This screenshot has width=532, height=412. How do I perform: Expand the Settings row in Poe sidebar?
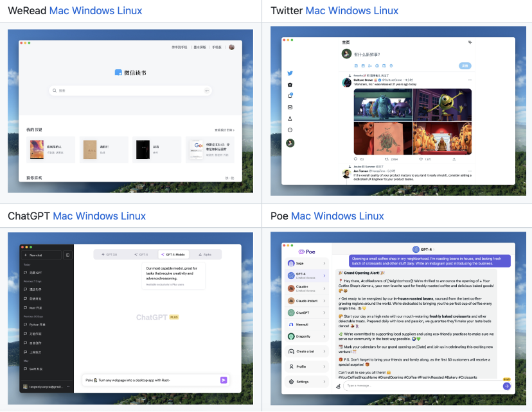(324, 381)
